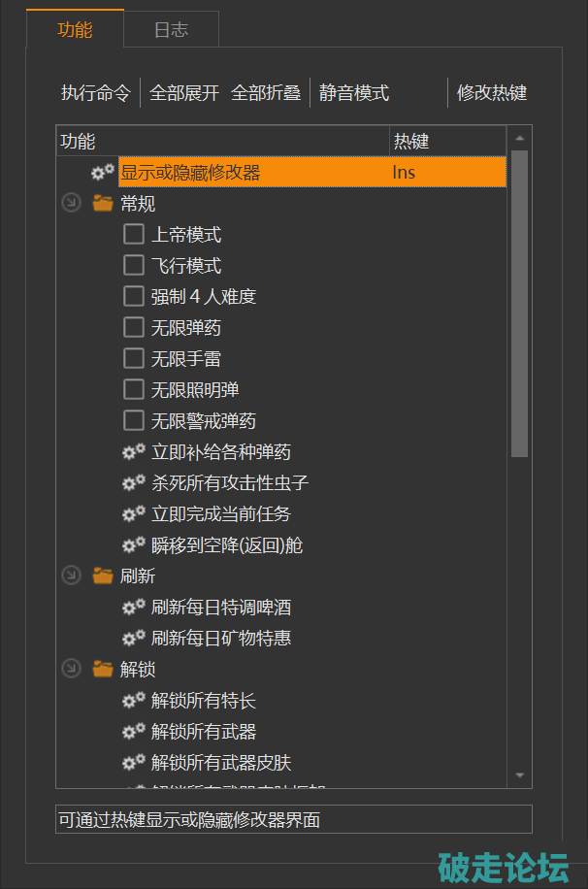Viewport: 588px width, 889px height.
Task: Click gear icon for 瞬移到空降(返回)舱
Action: (133, 545)
